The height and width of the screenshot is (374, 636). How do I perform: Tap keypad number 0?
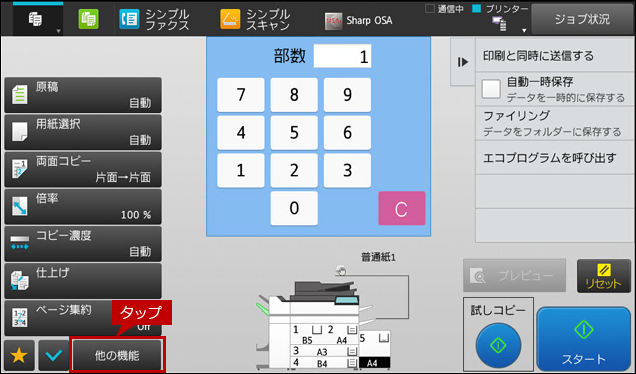294,208
